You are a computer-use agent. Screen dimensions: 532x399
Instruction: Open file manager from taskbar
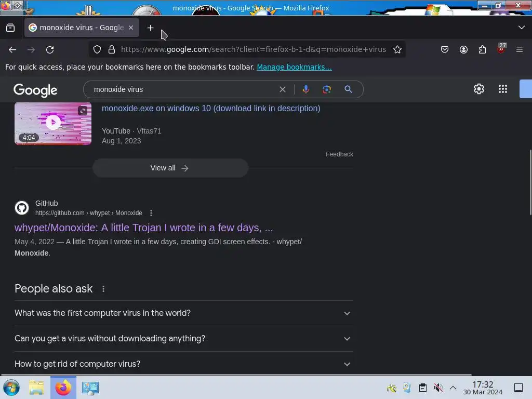point(36,388)
